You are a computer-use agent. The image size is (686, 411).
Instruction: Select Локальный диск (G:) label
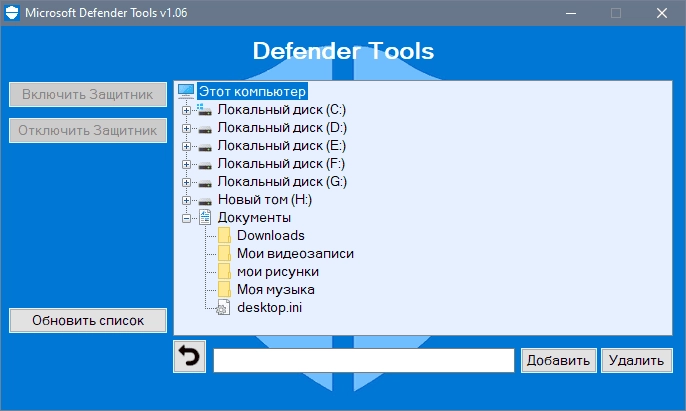click(282, 181)
